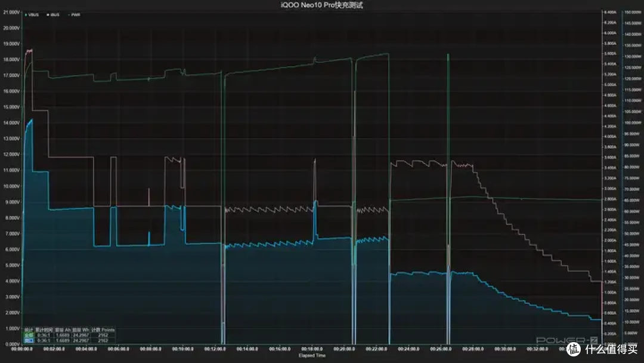Toggle the VBUS series in the legend
The width and height of the screenshot is (644, 363).
point(32,15)
